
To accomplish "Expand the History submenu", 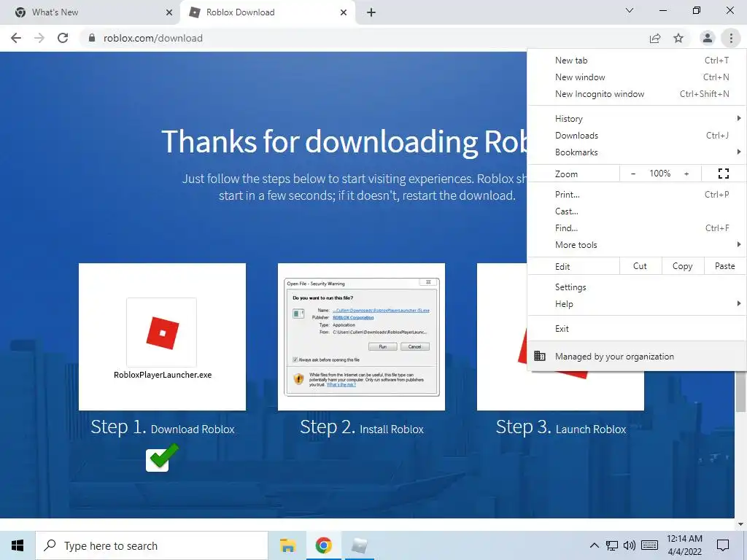I will pyautogui.click(x=637, y=119).
